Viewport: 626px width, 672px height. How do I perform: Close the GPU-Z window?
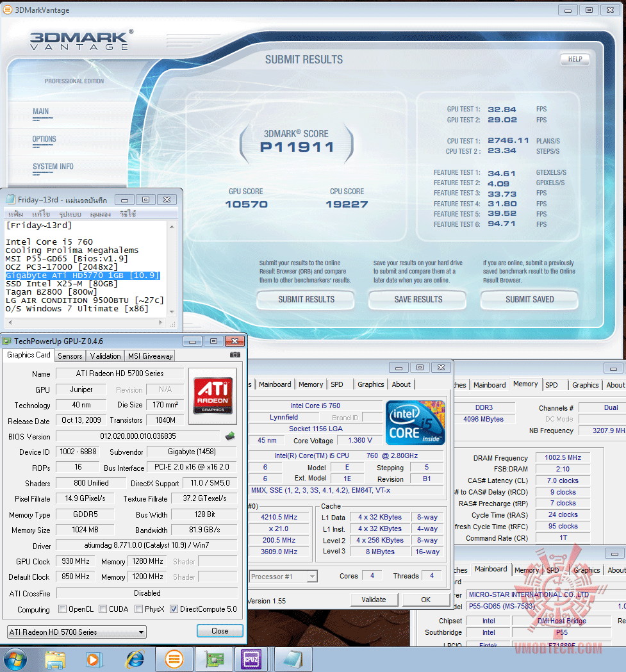235,341
